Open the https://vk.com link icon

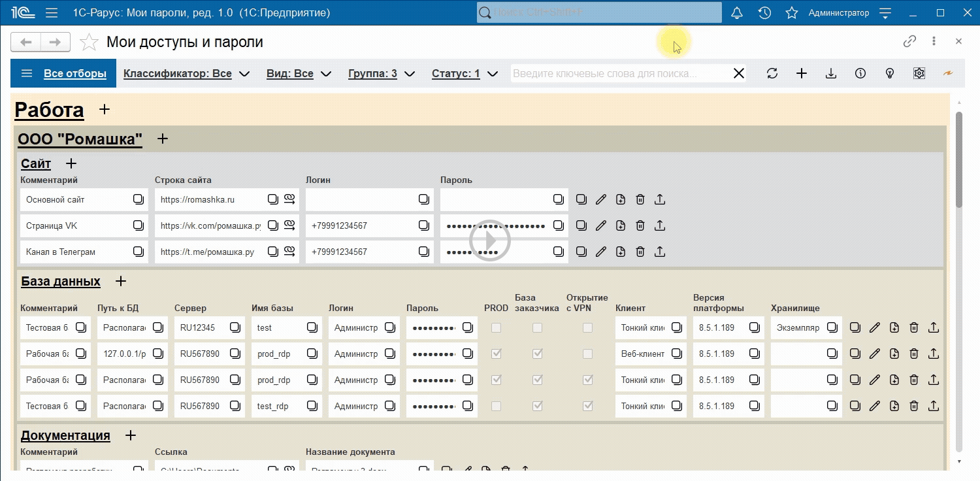(x=290, y=225)
